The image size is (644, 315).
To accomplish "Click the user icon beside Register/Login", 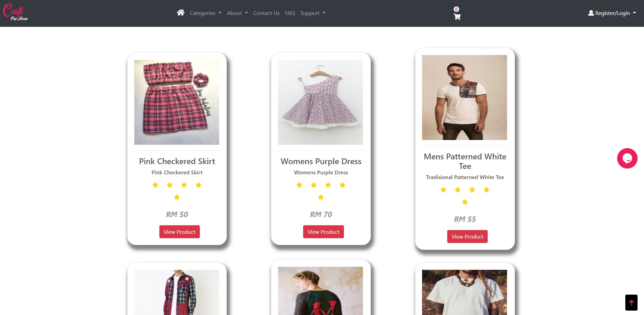I will [x=591, y=13].
